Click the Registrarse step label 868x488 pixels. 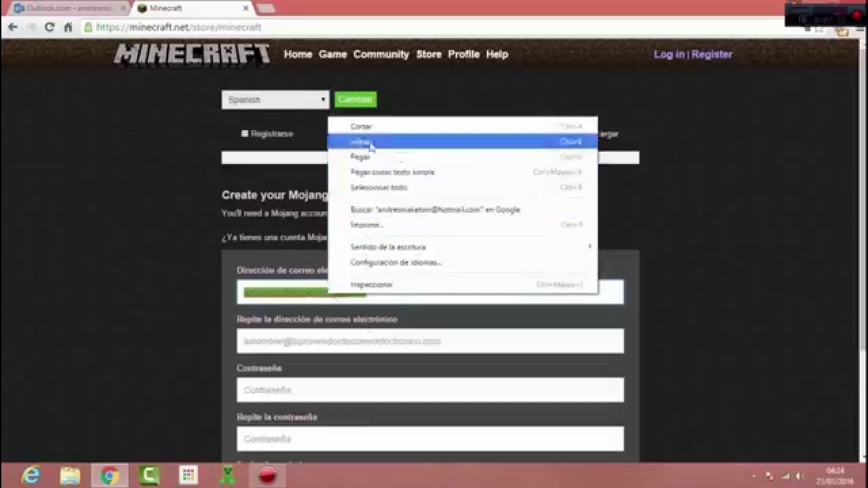271,134
